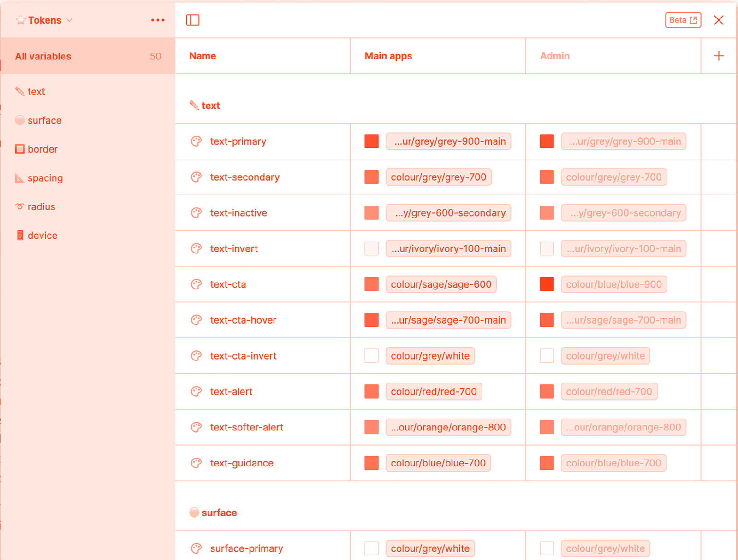738x560 pixels.
Task: Click Main apps alias colour/blue/blue-700
Action: [438, 463]
